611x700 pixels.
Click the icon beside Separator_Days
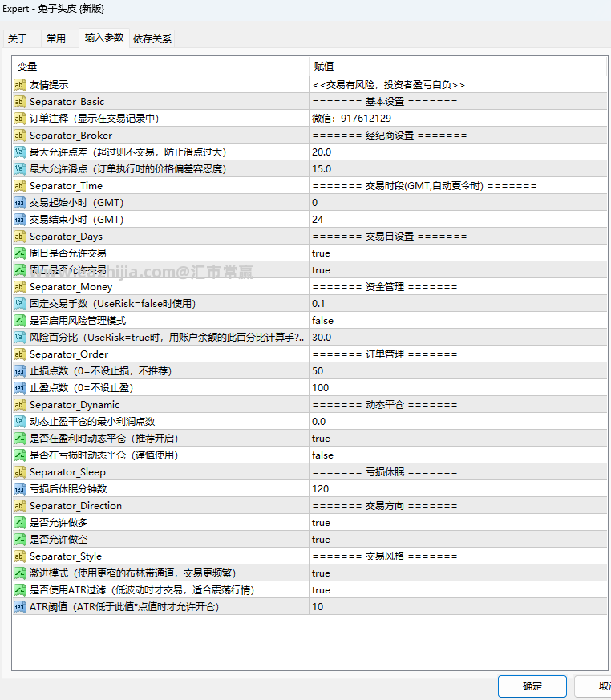pyautogui.click(x=19, y=237)
